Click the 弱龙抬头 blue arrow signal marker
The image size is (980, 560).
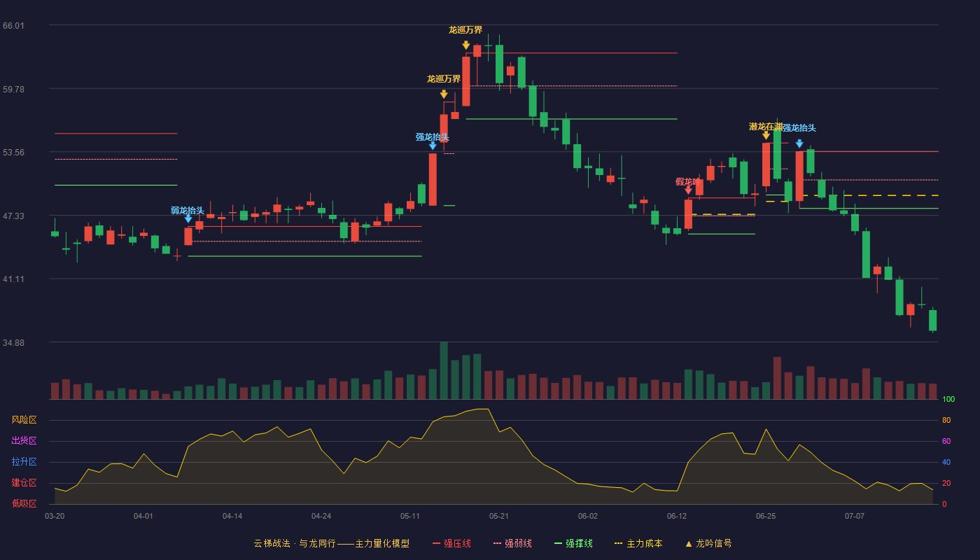[x=188, y=219]
